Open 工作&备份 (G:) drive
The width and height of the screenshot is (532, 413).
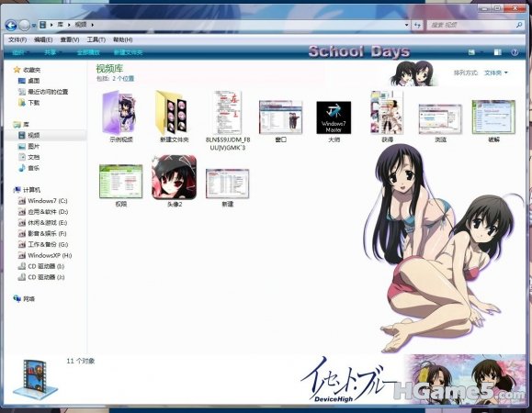point(43,244)
